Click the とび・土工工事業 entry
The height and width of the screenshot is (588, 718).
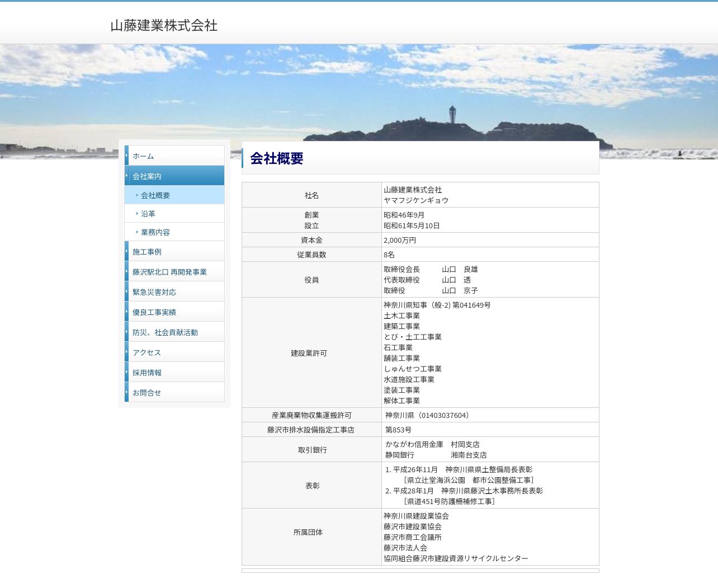pyautogui.click(x=413, y=337)
